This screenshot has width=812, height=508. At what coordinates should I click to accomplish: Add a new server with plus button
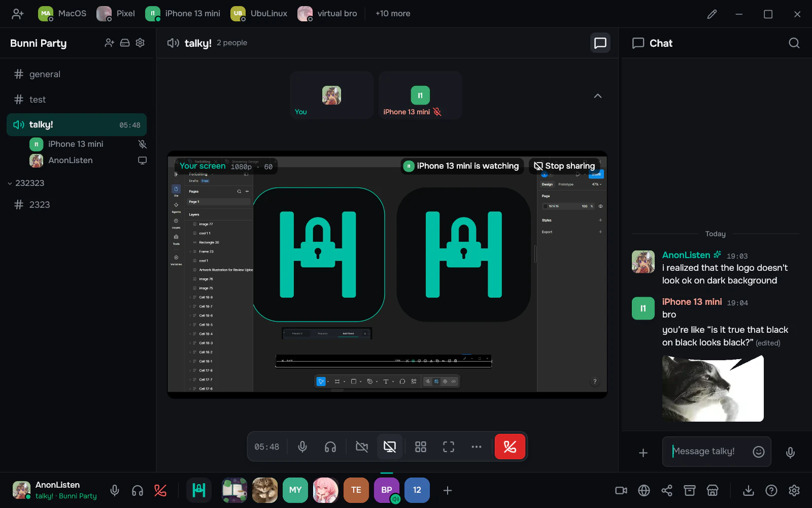pos(448,490)
